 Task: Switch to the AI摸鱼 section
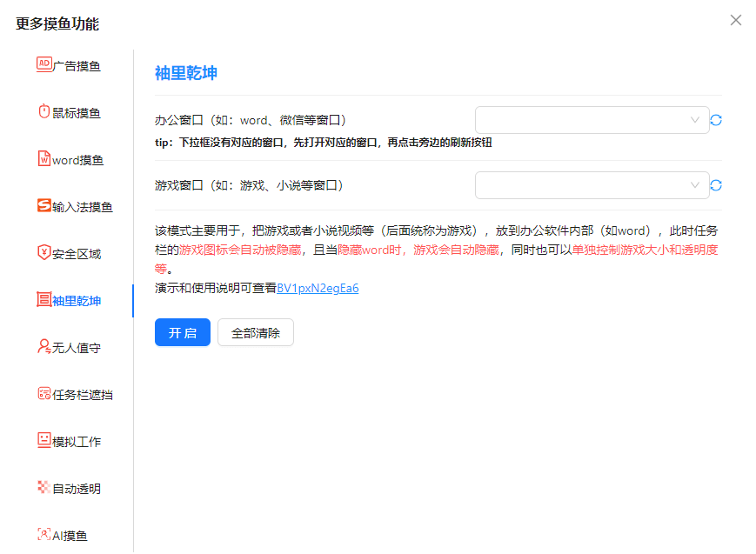(x=70, y=536)
